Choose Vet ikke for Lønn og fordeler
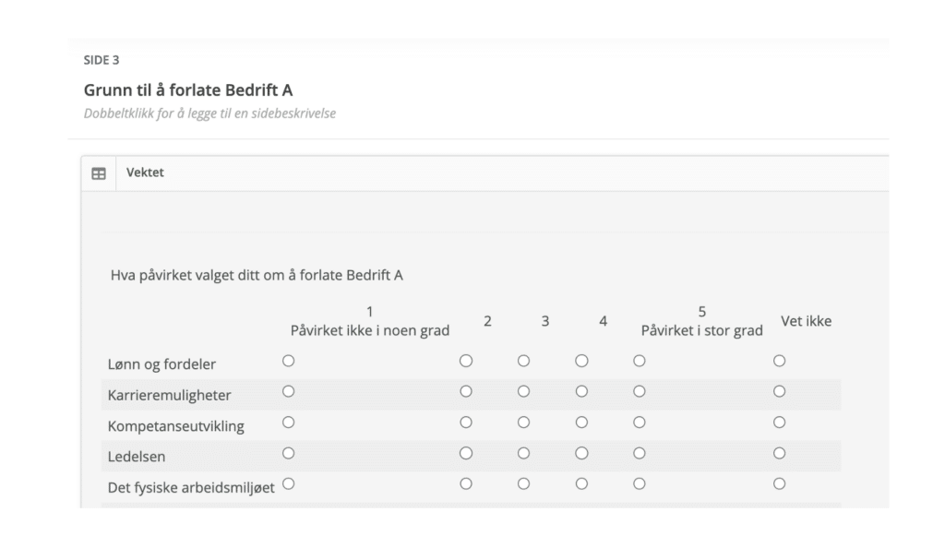 pyautogui.click(x=779, y=361)
